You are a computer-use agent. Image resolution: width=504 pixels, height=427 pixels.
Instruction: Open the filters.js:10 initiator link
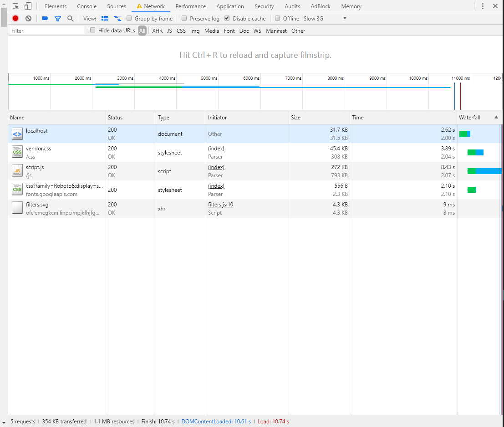tap(221, 204)
